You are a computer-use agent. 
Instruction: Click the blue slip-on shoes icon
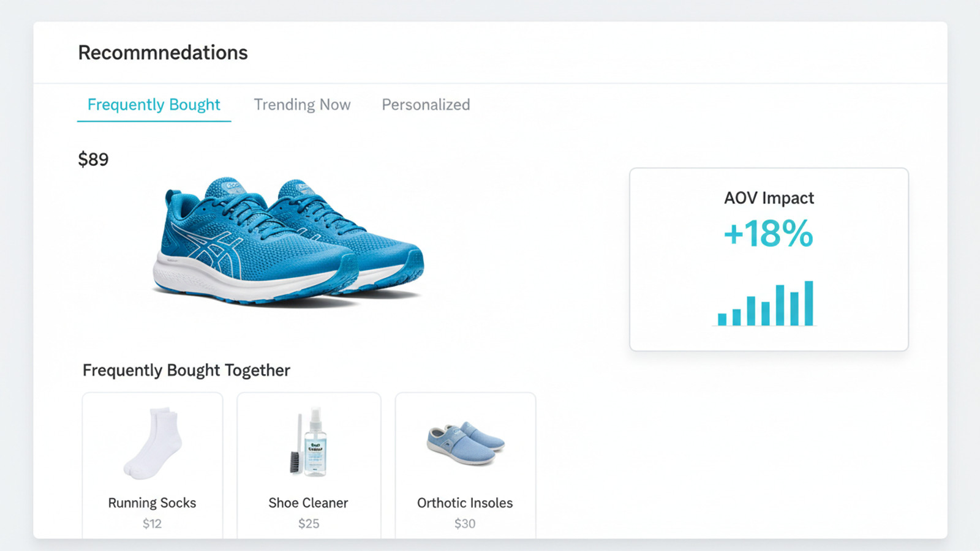pyautogui.click(x=466, y=443)
